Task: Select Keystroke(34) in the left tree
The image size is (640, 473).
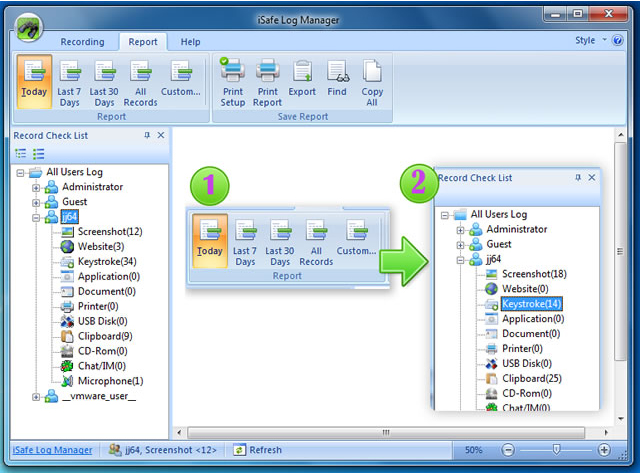Action: point(108,262)
